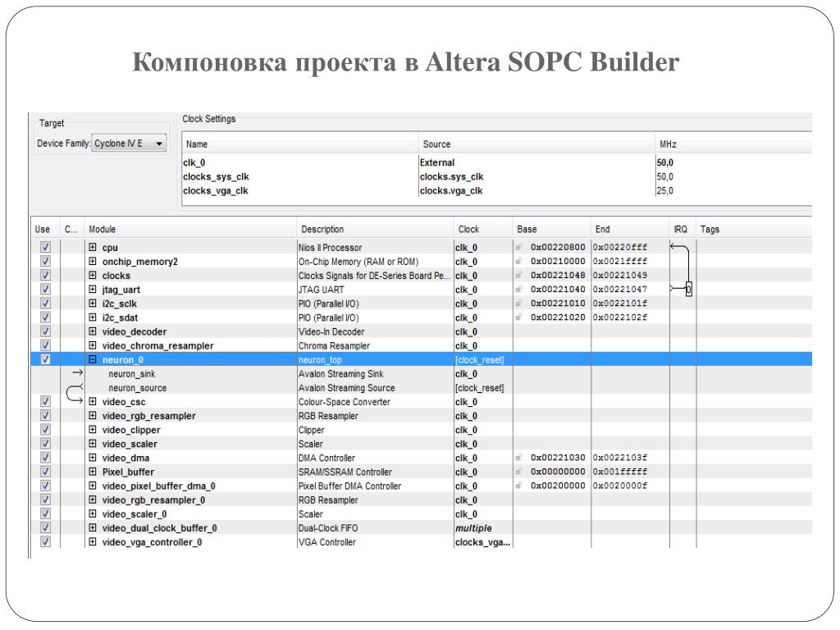The image size is (840, 630).
Task: Uncheck the Use checkbox for cpu
Action: click(x=46, y=247)
